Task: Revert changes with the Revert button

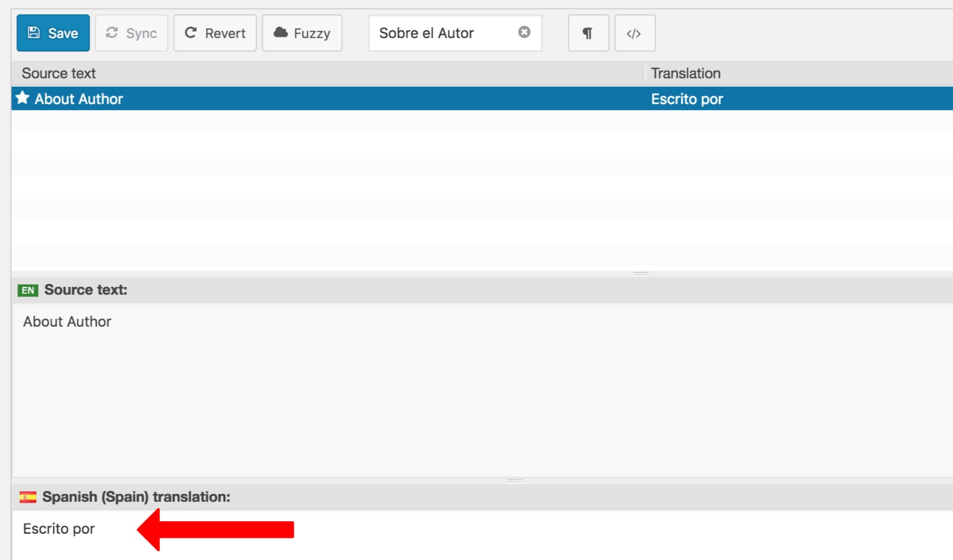Action: tap(215, 33)
